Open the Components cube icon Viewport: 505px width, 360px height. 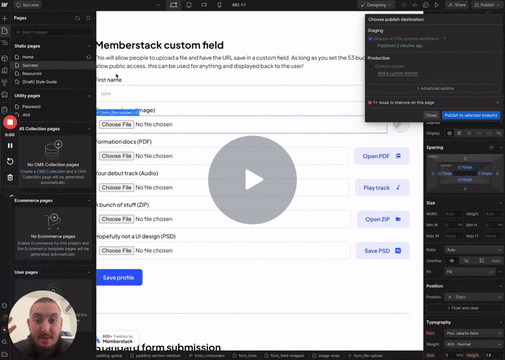[x=5, y=58]
